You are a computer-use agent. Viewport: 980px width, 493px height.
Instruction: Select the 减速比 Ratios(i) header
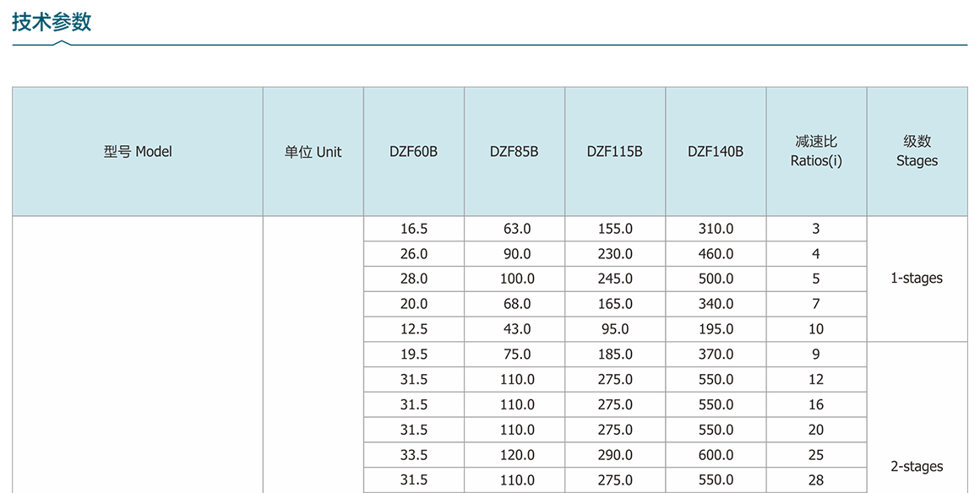(815, 151)
